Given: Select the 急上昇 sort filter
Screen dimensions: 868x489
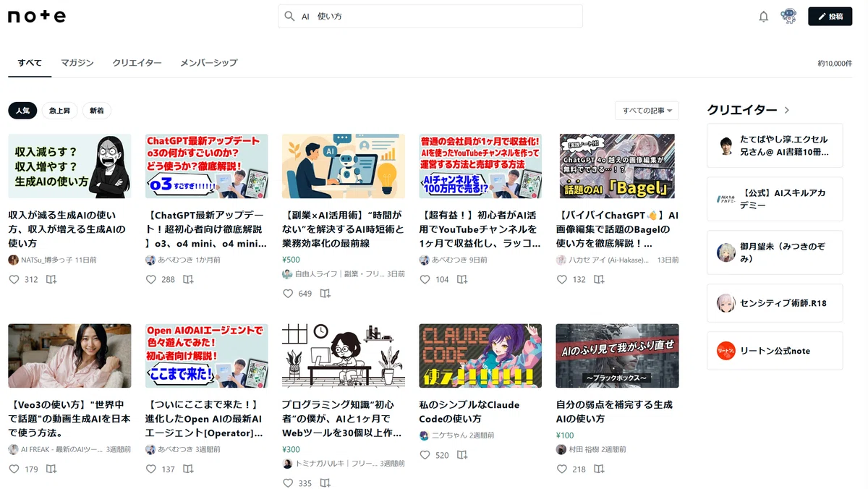Looking at the screenshot, I should point(59,111).
